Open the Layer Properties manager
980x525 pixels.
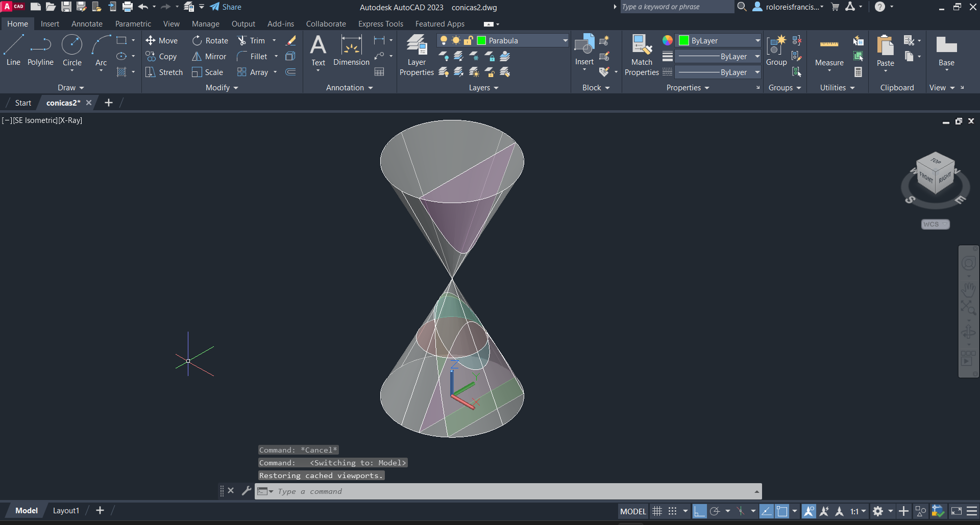(416, 55)
